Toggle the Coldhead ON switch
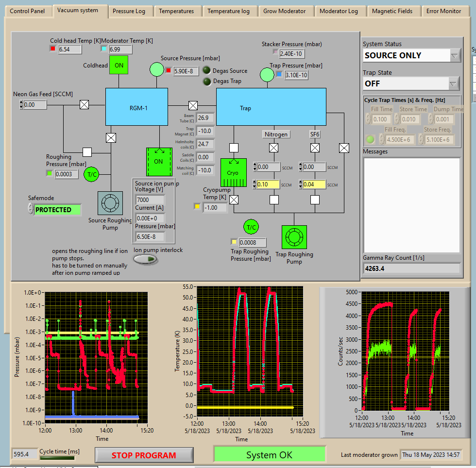This screenshot has width=476, height=468. coord(118,65)
